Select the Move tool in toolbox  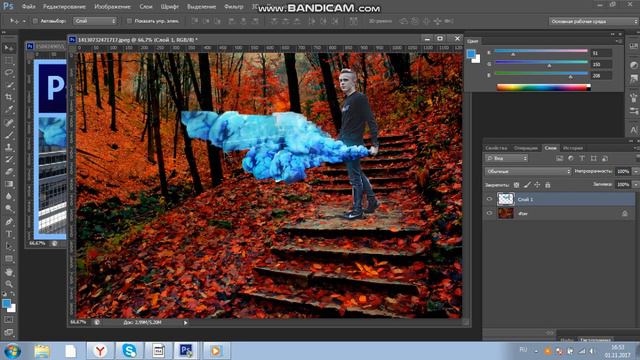(x=9, y=48)
